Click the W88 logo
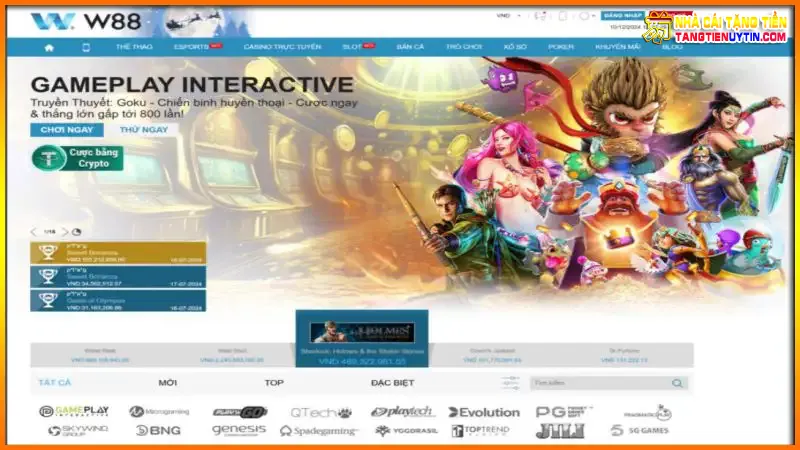This screenshot has height=450, width=800. tap(85, 21)
